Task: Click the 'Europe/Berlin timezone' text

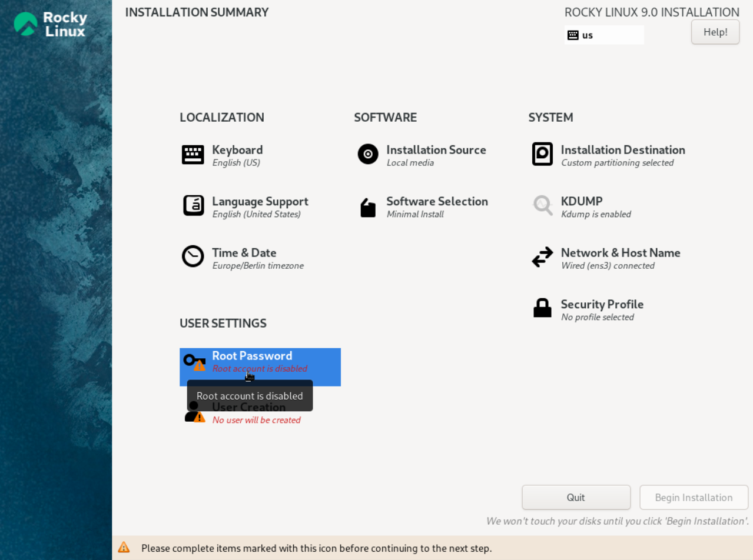Action: 258,266
